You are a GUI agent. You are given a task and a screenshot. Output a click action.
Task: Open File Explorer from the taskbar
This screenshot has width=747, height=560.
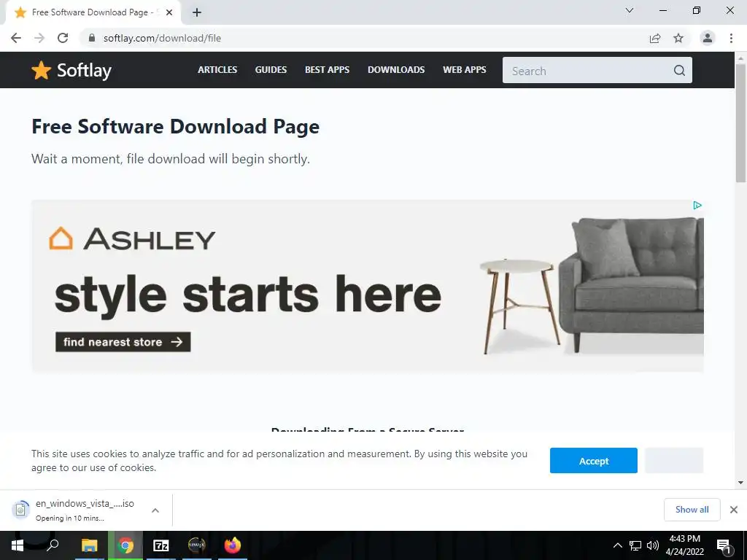coord(89,545)
